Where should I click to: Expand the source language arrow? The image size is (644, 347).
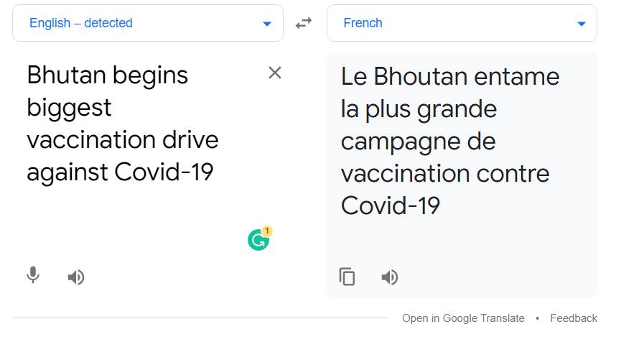[x=267, y=24]
